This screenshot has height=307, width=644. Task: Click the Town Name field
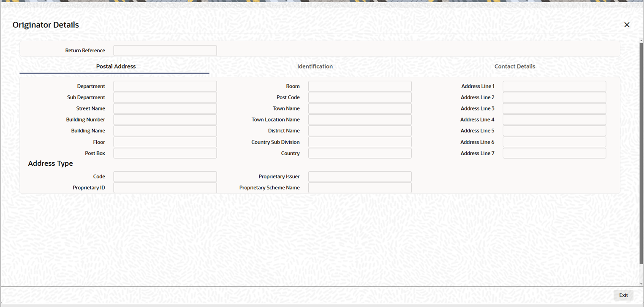[360, 109]
